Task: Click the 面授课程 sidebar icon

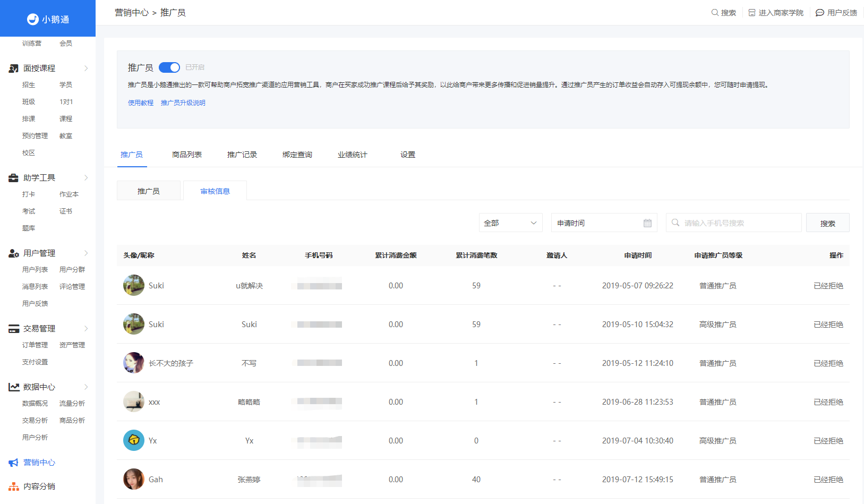Action: click(x=14, y=69)
